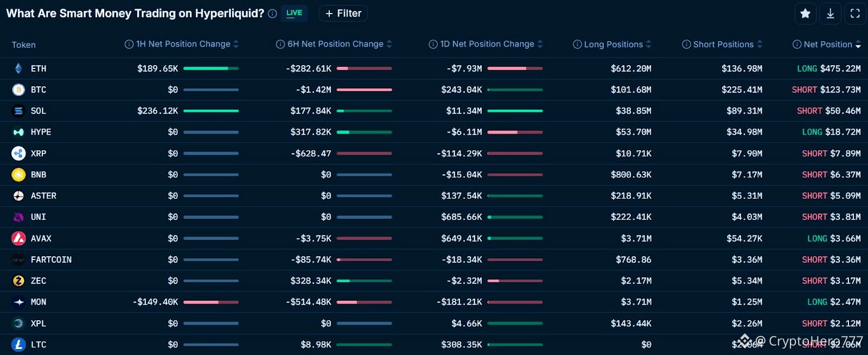Select the HYPE token name

coord(41,132)
